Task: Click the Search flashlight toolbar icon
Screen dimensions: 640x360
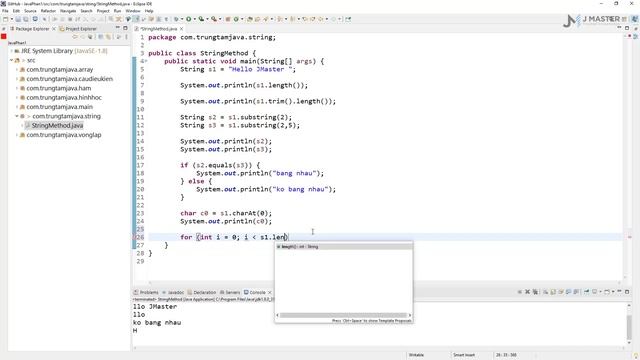Action: tap(266, 19)
